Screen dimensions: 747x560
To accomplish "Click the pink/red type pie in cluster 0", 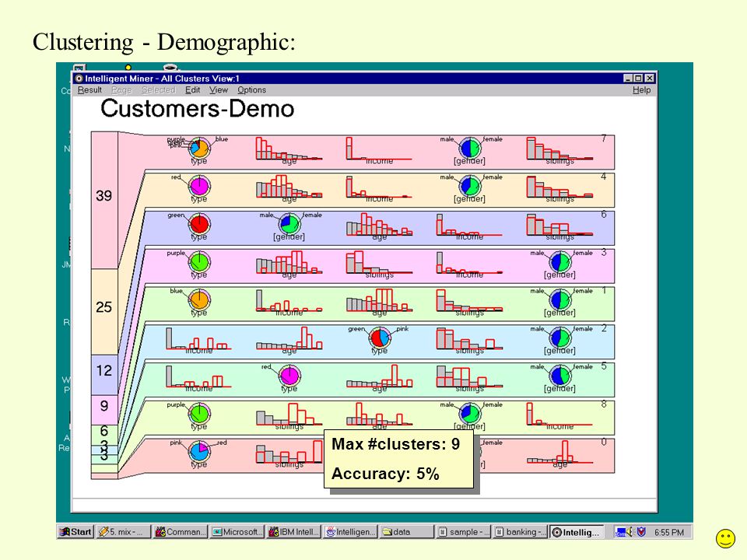I will tap(199, 451).
